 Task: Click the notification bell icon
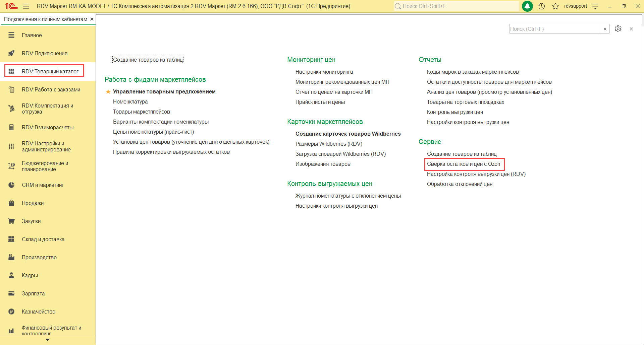point(527,6)
